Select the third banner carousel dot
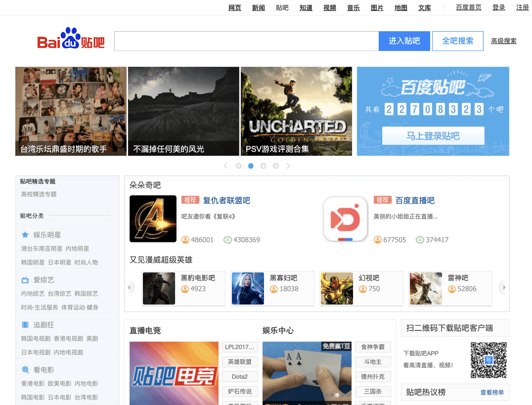 point(263,166)
